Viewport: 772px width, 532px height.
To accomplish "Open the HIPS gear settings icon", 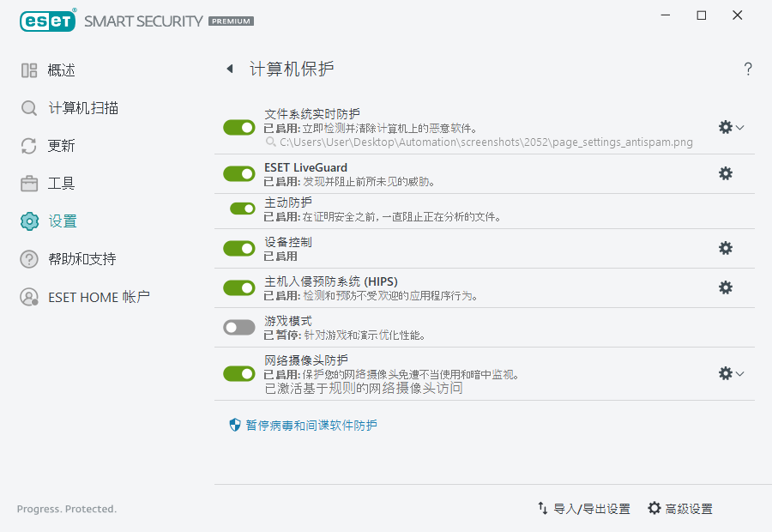I will tap(726, 287).
